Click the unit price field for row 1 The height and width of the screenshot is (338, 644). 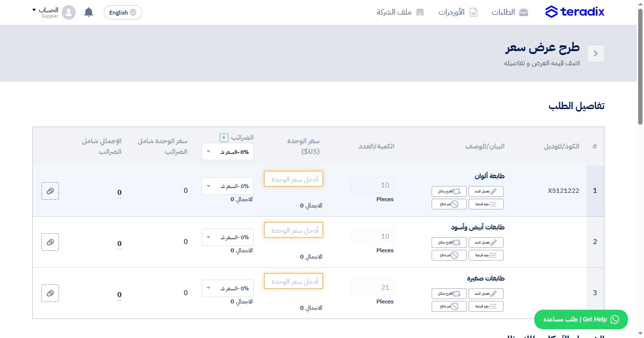coord(294,179)
